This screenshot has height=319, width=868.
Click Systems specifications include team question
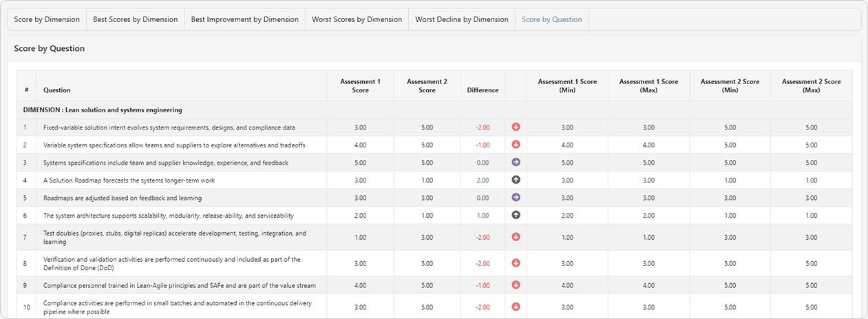166,163
